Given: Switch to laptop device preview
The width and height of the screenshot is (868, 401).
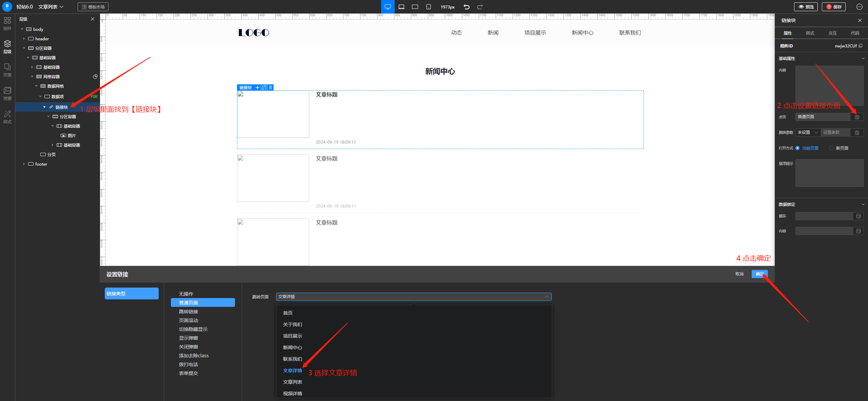Looking at the screenshot, I should 401,7.
